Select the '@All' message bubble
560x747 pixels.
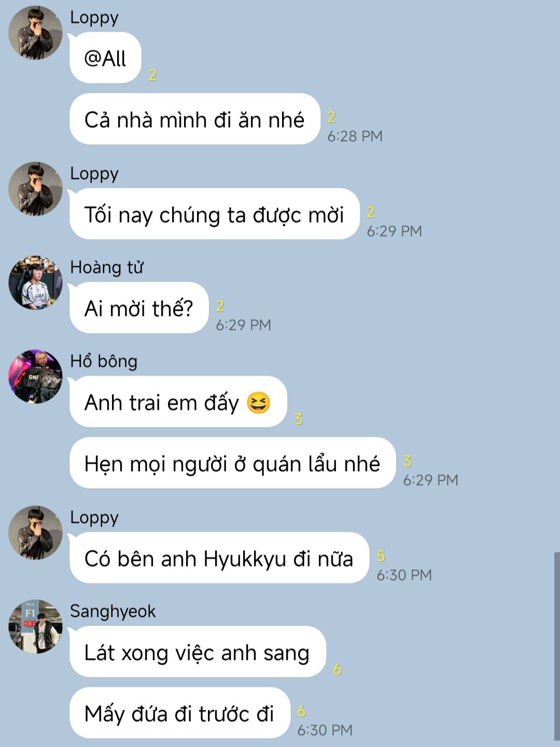point(105,58)
